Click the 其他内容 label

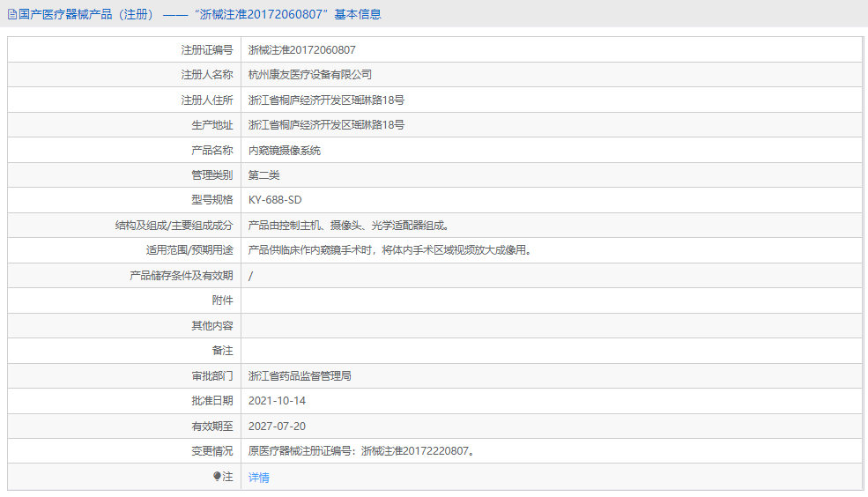click(212, 326)
